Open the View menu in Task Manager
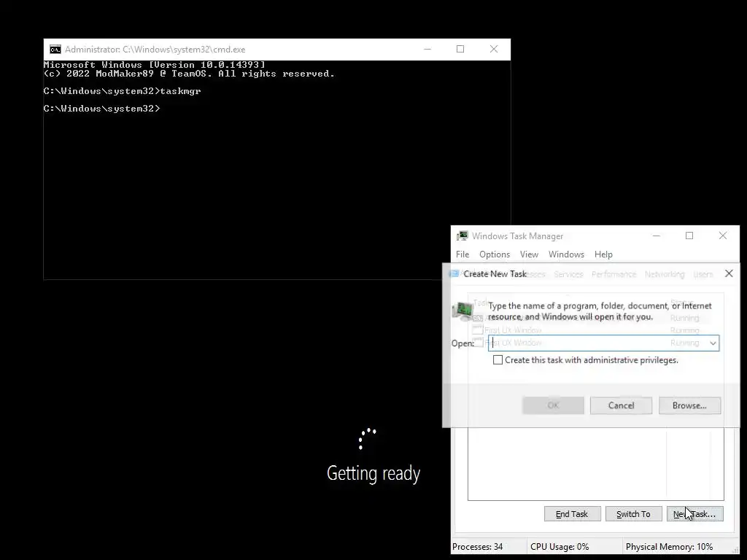 (529, 254)
